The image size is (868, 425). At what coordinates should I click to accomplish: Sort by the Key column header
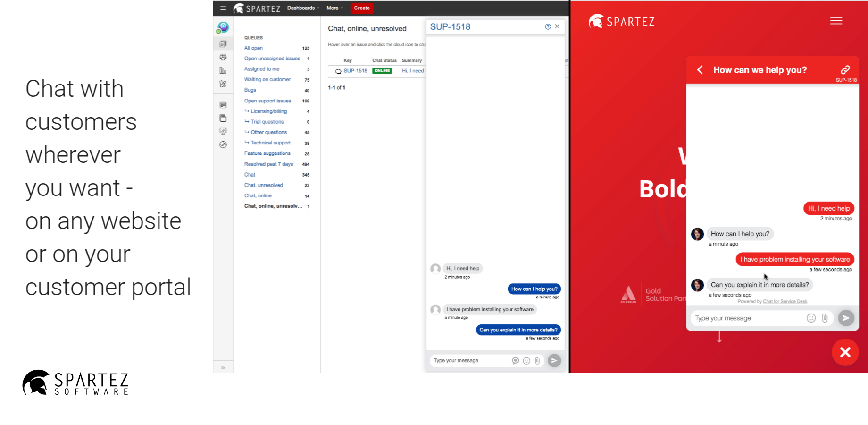click(348, 60)
